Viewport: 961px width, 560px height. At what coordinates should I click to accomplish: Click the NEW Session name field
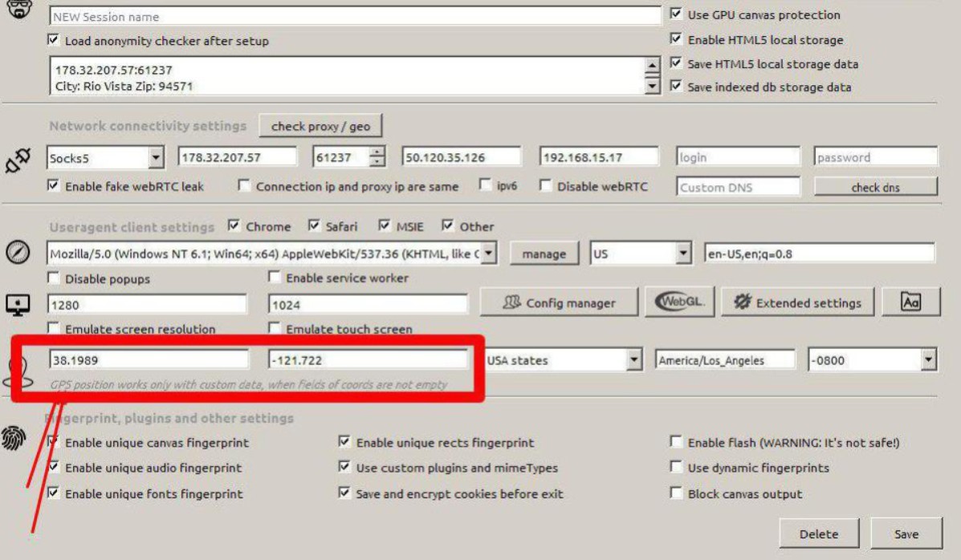(x=353, y=16)
